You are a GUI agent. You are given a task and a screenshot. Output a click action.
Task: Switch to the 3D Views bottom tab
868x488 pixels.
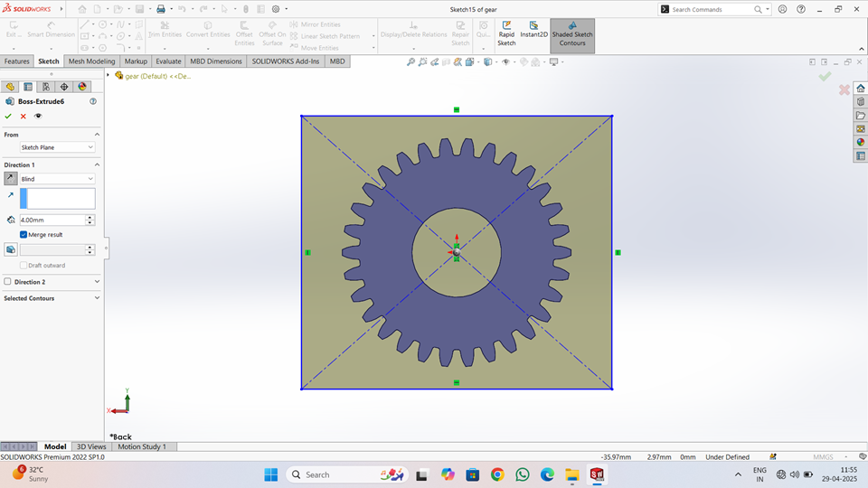tap(91, 446)
